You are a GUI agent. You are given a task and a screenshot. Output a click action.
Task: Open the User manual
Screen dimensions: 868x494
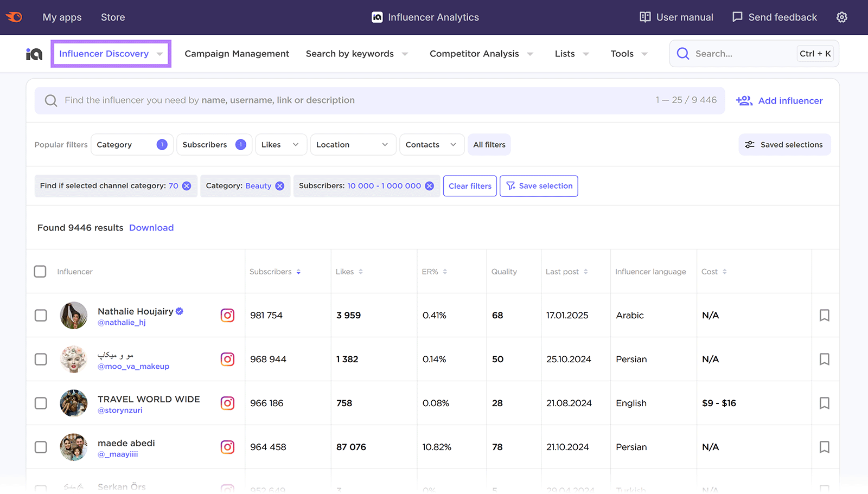[x=676, y=17]
